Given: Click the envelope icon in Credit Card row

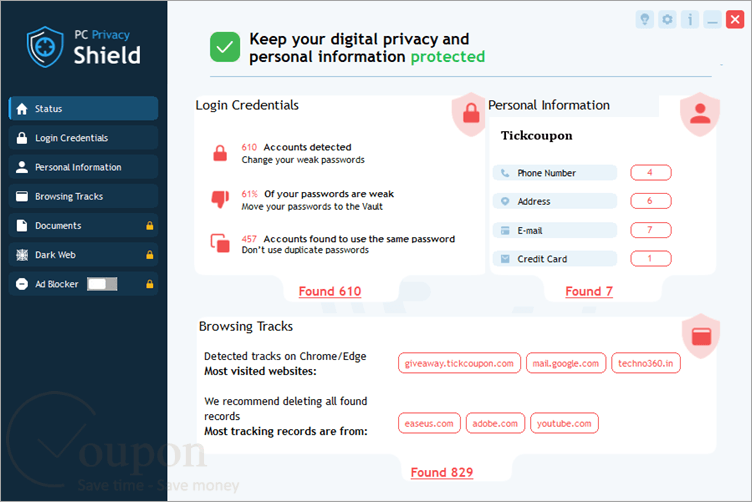Looking at the screenshot, I should coord(505,259).
